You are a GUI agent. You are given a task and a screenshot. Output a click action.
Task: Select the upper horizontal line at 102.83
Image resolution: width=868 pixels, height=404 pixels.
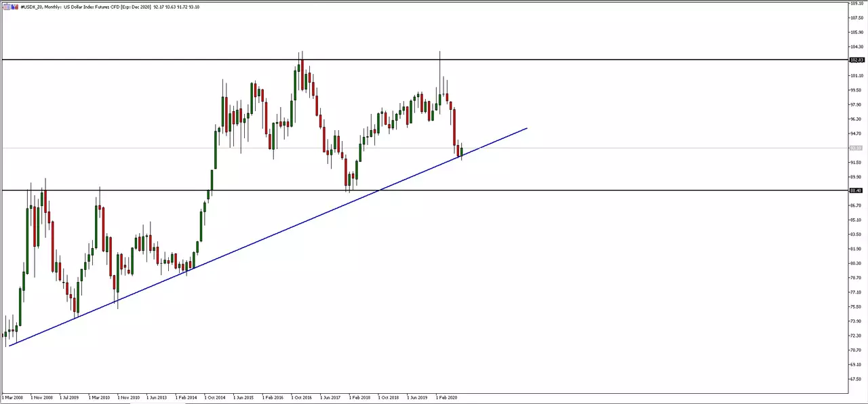click(x=425, y=60)
